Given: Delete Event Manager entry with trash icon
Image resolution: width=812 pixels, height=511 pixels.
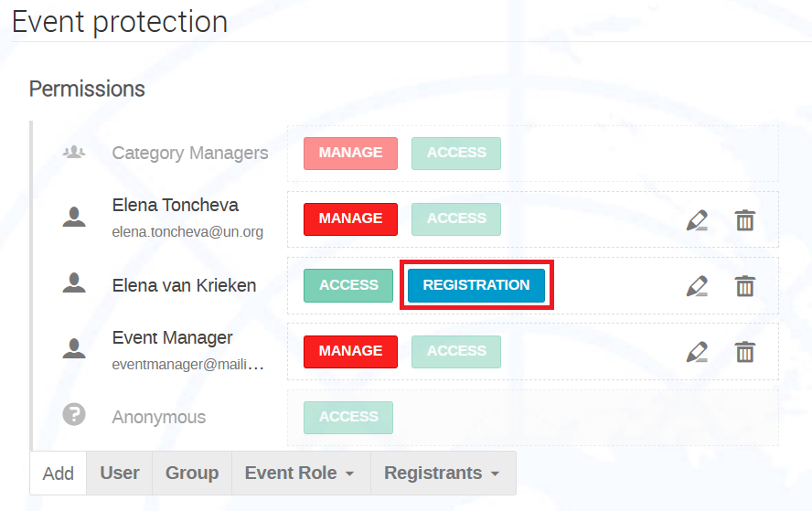Looking at the screenshot, I should [744, 352].
